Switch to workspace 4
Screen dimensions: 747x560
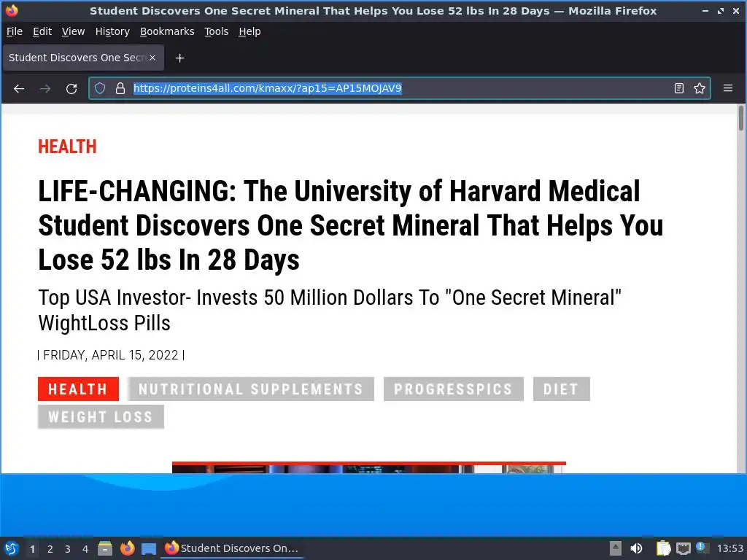click(85, 549)
